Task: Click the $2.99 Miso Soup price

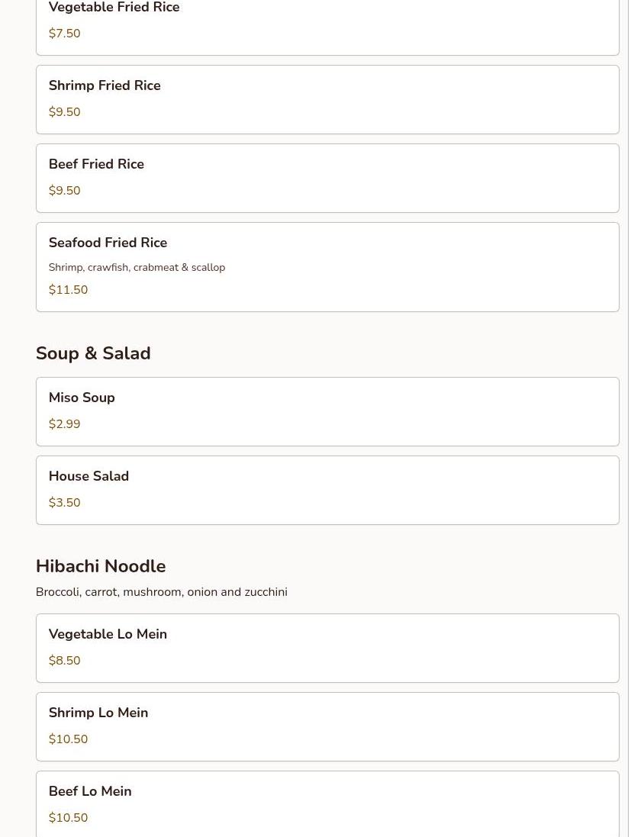Action: 64,425
